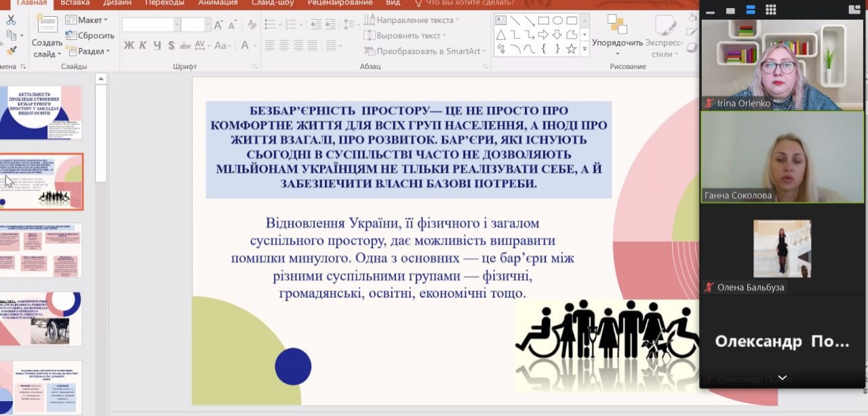
Task: Toggle bold Ж formatting
Action: (x=129, y=46)
